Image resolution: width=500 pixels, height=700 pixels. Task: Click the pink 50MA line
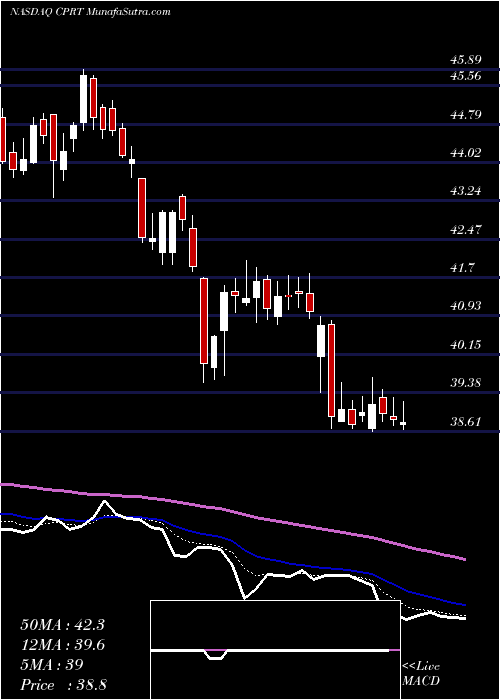[x=232, y=510]
